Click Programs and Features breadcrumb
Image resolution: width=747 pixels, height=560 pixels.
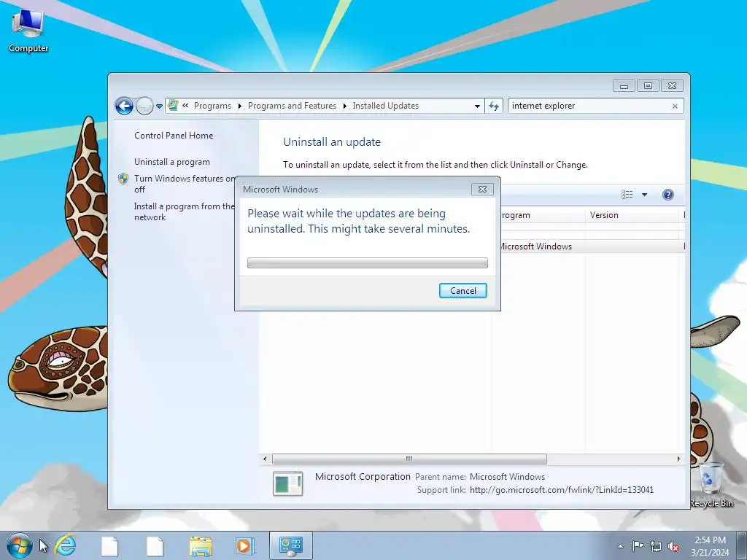[292, 106]
